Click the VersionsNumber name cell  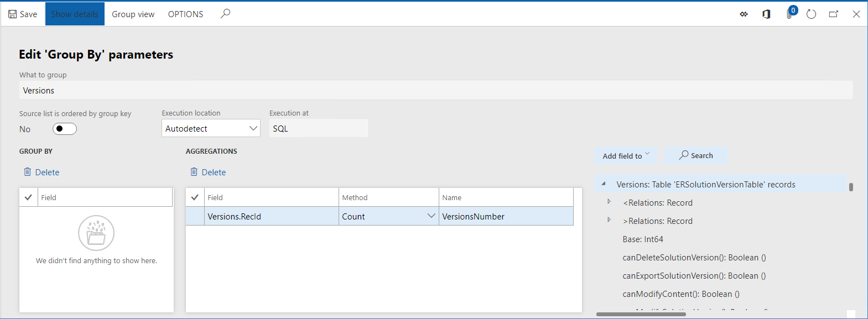click(x=506, y=216)
